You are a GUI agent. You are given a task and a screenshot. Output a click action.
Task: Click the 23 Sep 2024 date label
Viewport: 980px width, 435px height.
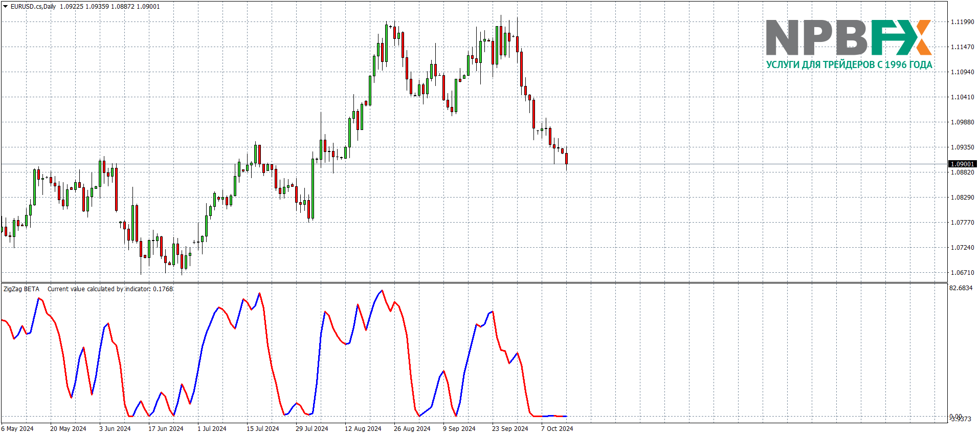click(x=510, y=429)
